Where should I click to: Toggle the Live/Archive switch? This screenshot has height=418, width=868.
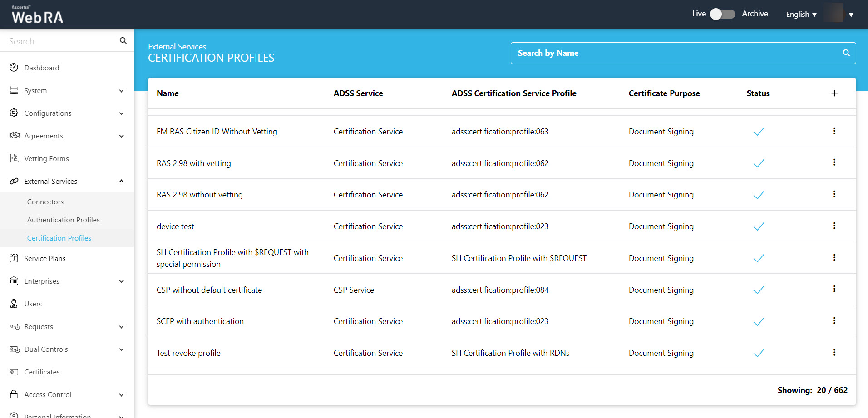point(722,14)
